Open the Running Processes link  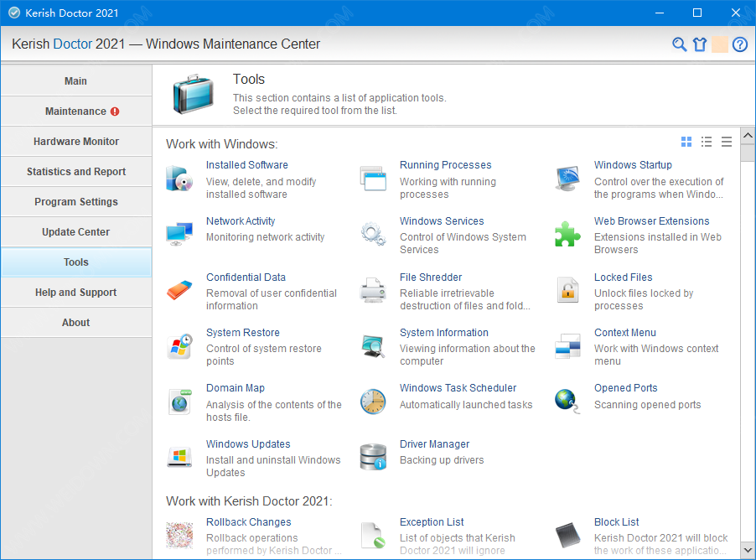pos(446,165)
